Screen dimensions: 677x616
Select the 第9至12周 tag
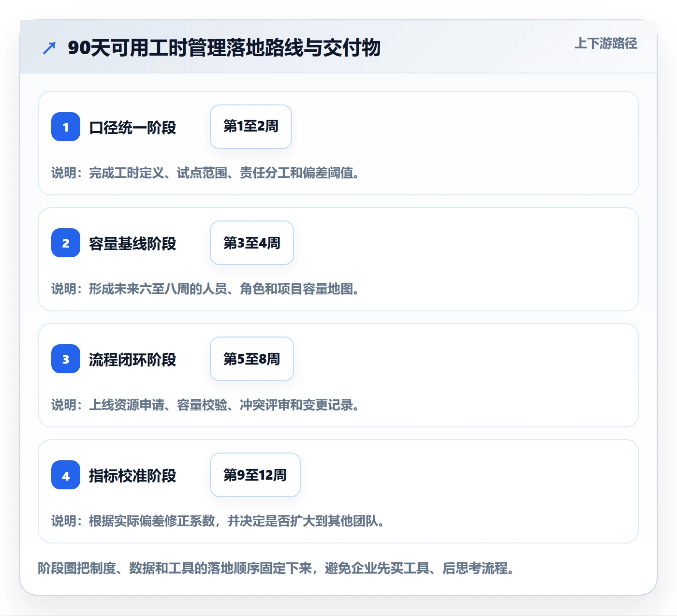(255, 475)
